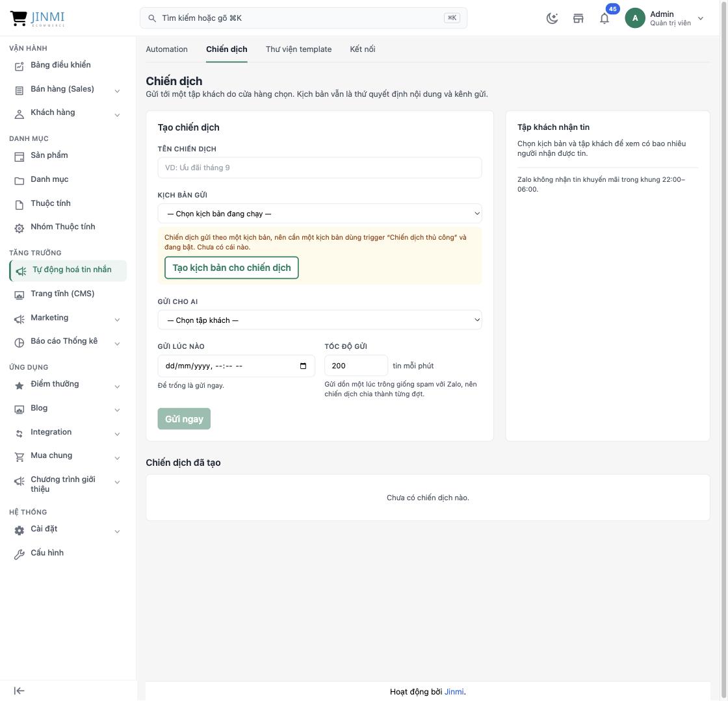The height and width of the screenshot is (701, 728).
Task: Open the Thư viện template tab
Action: coord(298,49)
